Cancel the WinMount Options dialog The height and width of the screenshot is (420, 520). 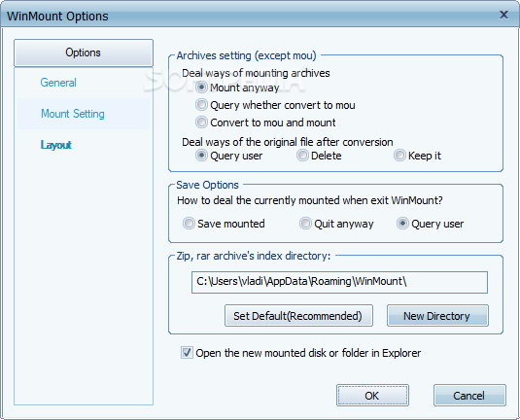[x=469, y=395]
